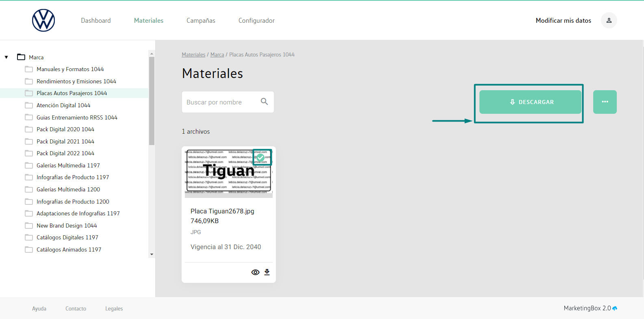Click the Placa Tiguan2678.jpg file name
The width and height of the screenshot is (644, 319).
(222, 211)
